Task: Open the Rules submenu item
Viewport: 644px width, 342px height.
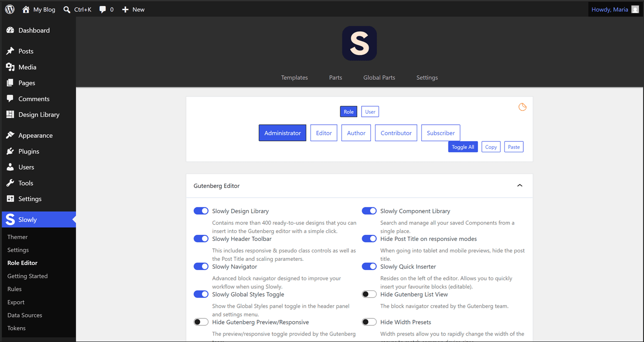Action: (14, 289)
